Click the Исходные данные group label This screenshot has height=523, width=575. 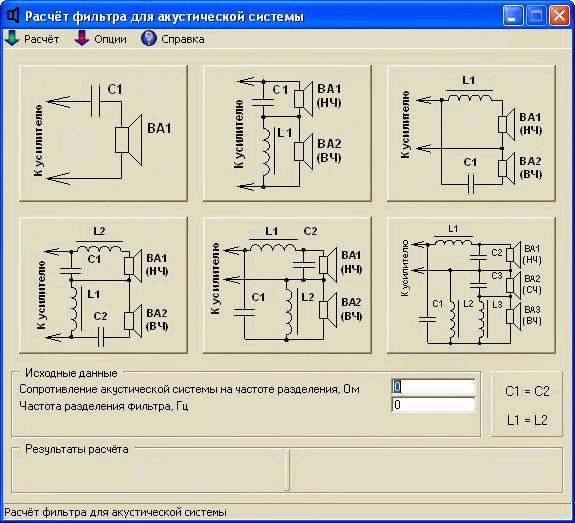coord(71,373)
